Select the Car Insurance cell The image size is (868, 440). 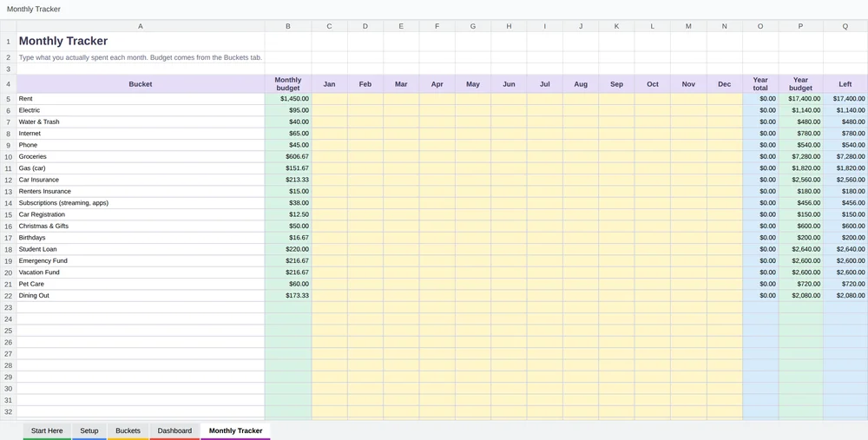tap(141, 180)
